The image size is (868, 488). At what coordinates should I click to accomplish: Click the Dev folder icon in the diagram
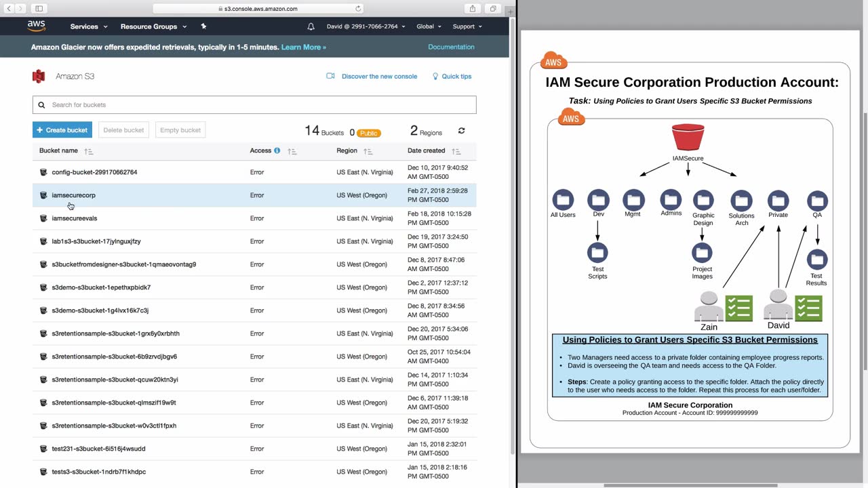click(598, 200)
